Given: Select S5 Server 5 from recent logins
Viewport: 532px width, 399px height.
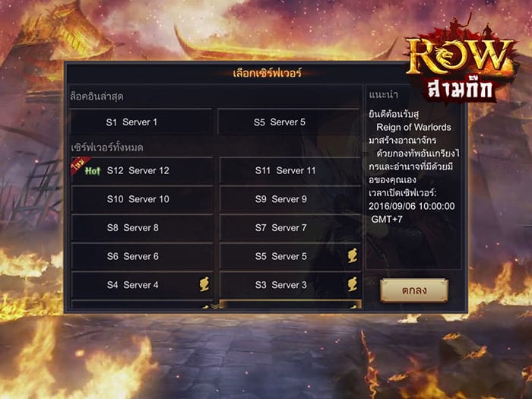Looking at the screenshot, I should pos(288,122).
